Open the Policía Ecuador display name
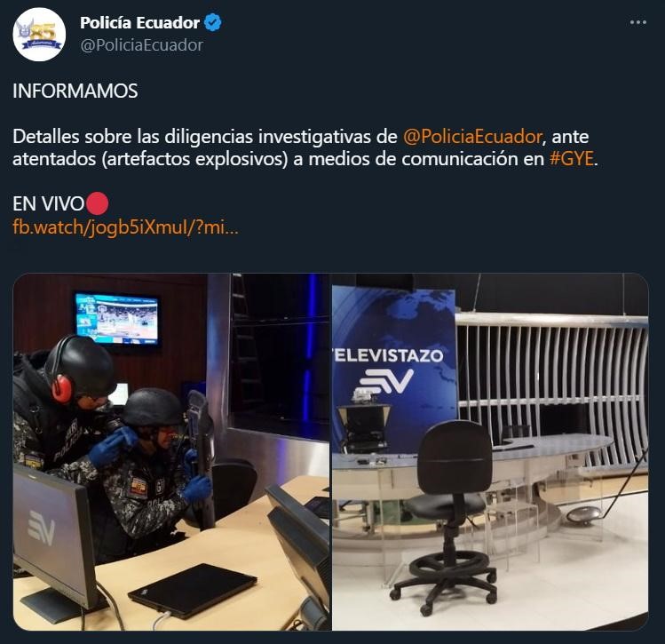Viewport: 665px width, 644px height. click(x=139, y=22)
